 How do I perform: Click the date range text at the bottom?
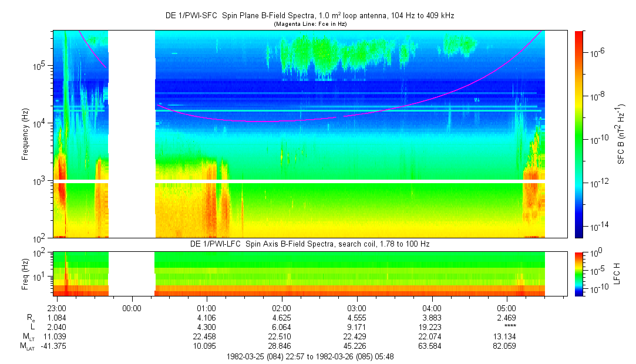point(309,356)
